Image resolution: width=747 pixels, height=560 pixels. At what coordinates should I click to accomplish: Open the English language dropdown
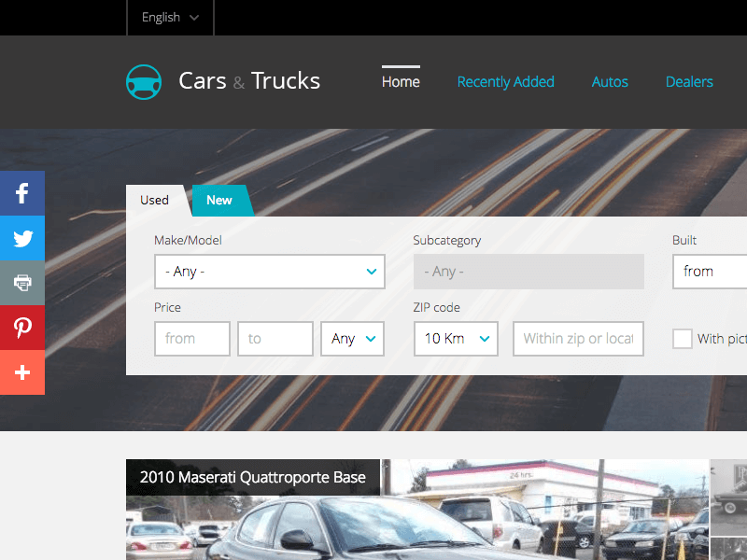[x=170, y=18]
